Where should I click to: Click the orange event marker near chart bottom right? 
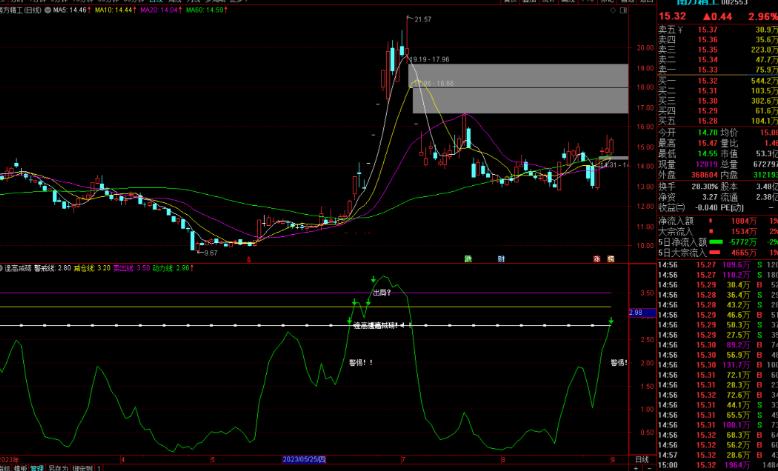[611, 259]
